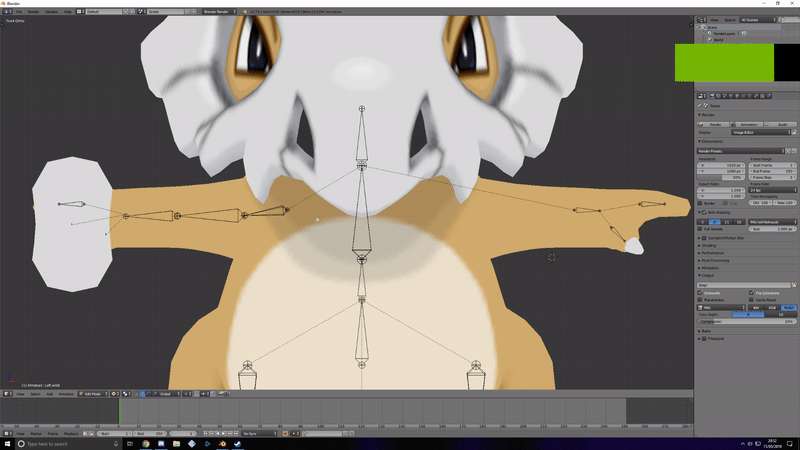This screenshot has width=800, height=450.
Task: Open Chrome from the Windows taskbar
Action: pos(146,444)
